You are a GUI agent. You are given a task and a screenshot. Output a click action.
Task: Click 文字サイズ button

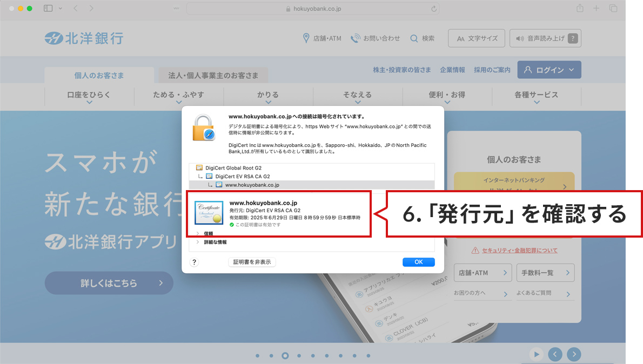pyautogui.click(x=477, y=38)
